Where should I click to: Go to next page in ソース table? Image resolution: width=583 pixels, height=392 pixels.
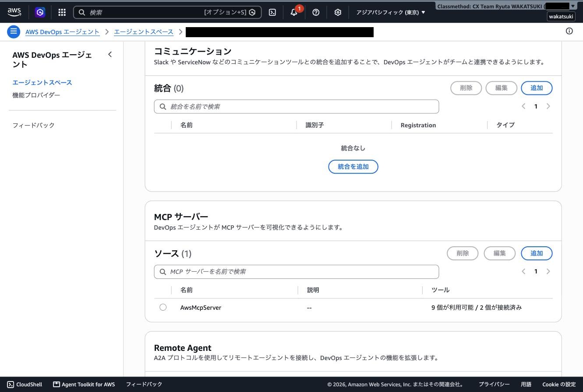pyautogui.click(x=548, y=271)
